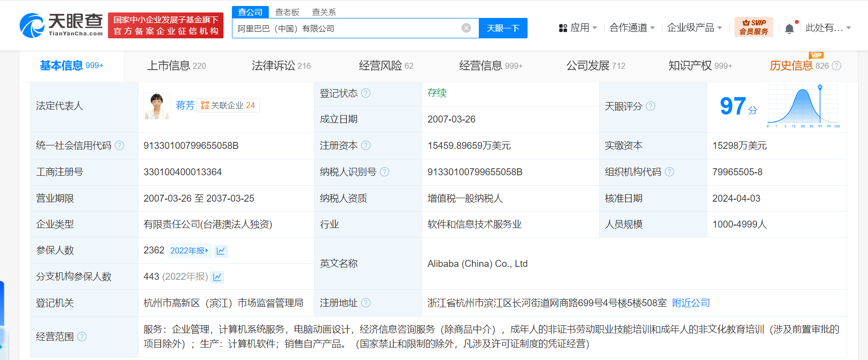This screenshot has height=360, width=868.
Task: Click the 2007-03-26 至 2037-03-25 business term
Action: (199, 198)
